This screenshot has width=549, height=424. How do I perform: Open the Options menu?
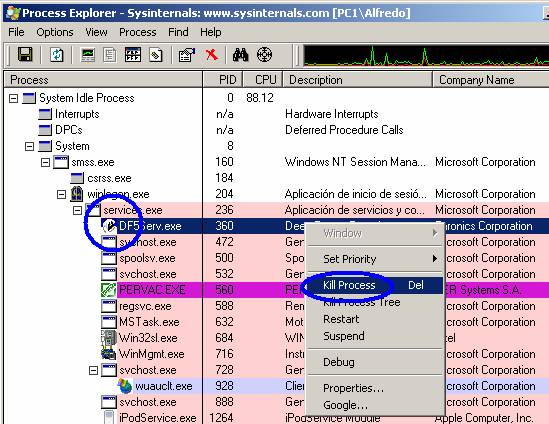click(x=55, y=32)
